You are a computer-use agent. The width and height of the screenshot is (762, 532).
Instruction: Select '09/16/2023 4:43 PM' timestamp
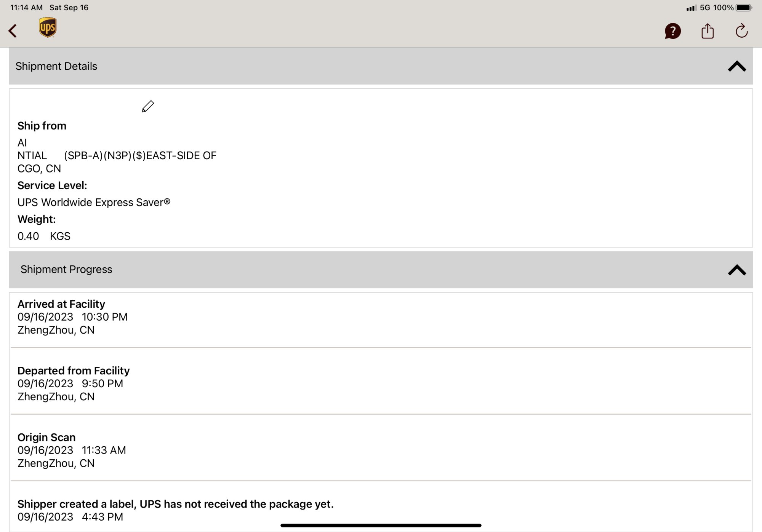pos(70,517)
